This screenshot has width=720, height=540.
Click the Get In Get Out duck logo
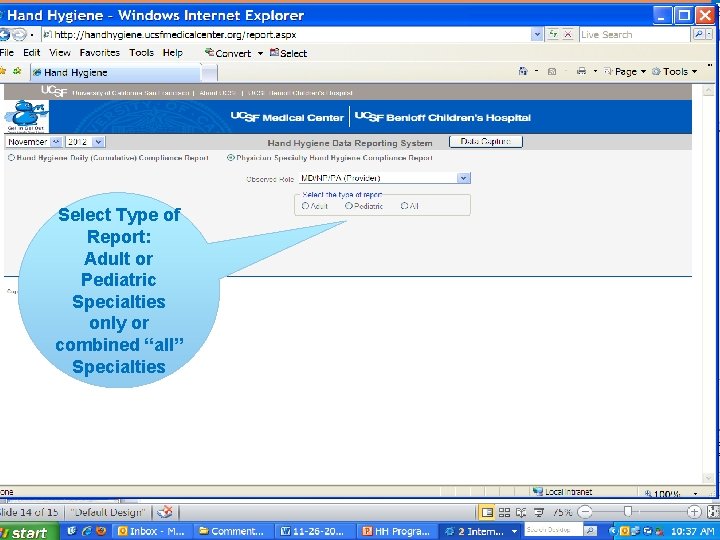(x=26, y=116)
